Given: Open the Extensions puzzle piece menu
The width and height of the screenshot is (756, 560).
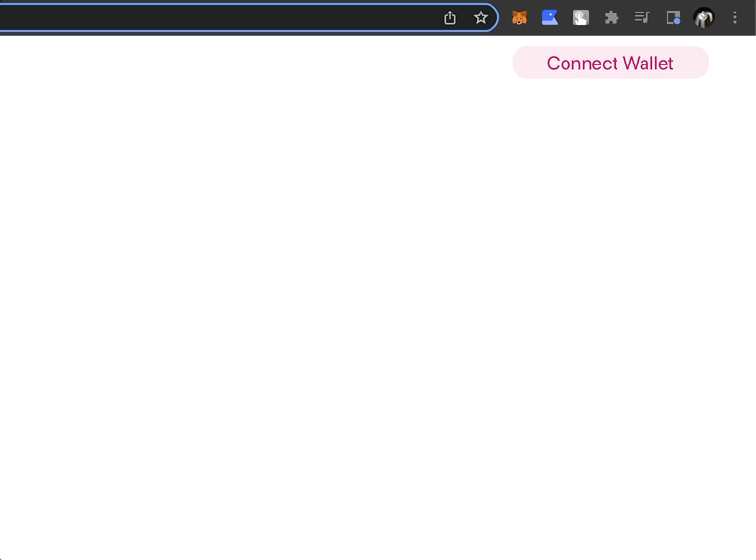Looking at the screenshot, I should (612, 18).
